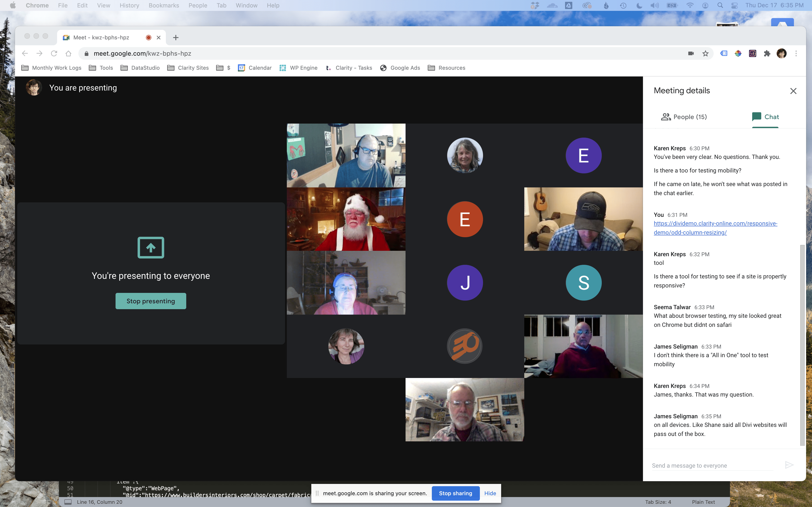
Task: Click the bookmark star icon in address bar
Action: (x=705, y=54)
